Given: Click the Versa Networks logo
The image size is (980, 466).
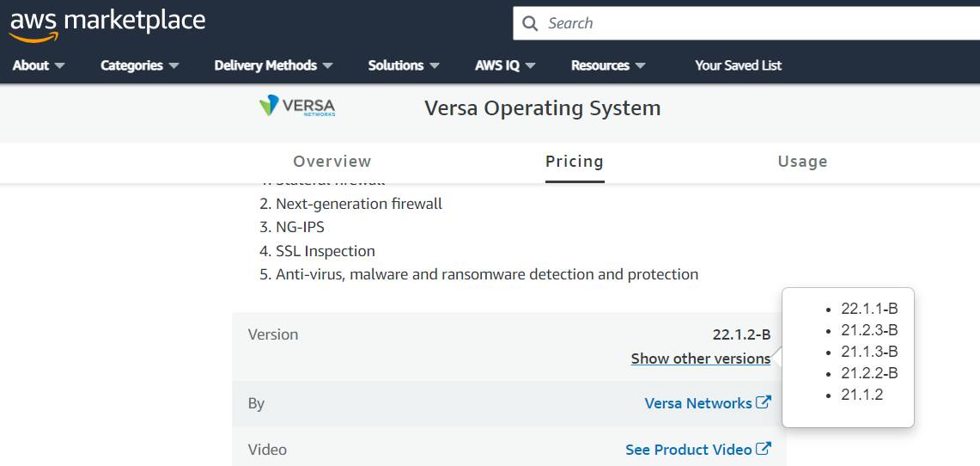Looking at the screenshot, I should [297, 106].
